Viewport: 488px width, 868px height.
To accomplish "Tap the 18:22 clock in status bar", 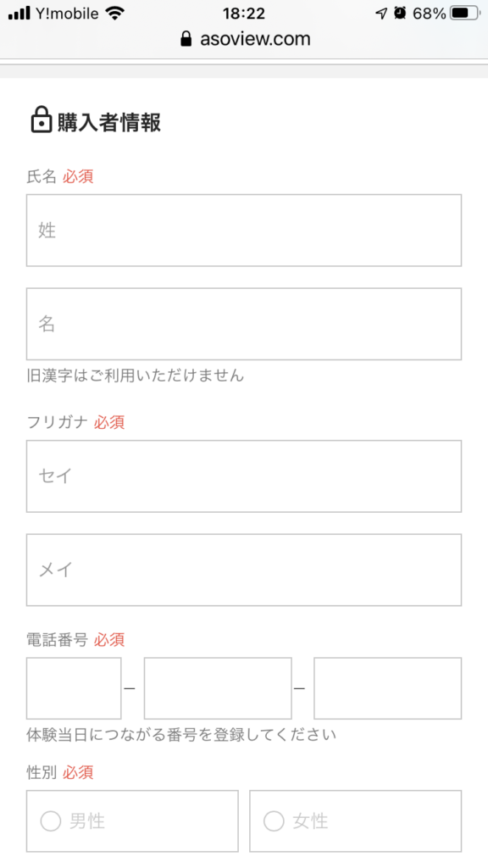I will [x=244, y=14].
